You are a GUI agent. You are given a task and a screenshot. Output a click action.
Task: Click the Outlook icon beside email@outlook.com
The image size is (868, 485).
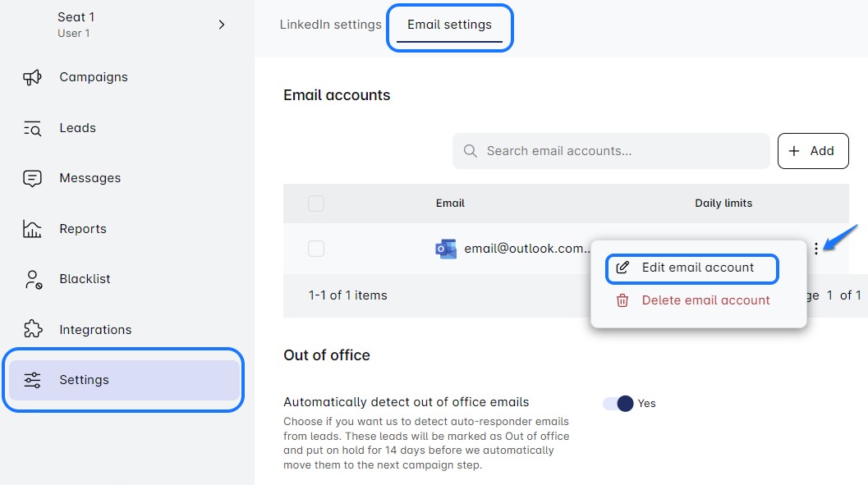tap(446, 249)
